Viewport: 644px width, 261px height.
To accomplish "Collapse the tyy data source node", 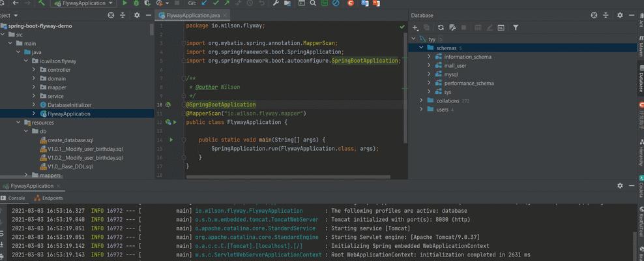I will [x=413, y=39].
